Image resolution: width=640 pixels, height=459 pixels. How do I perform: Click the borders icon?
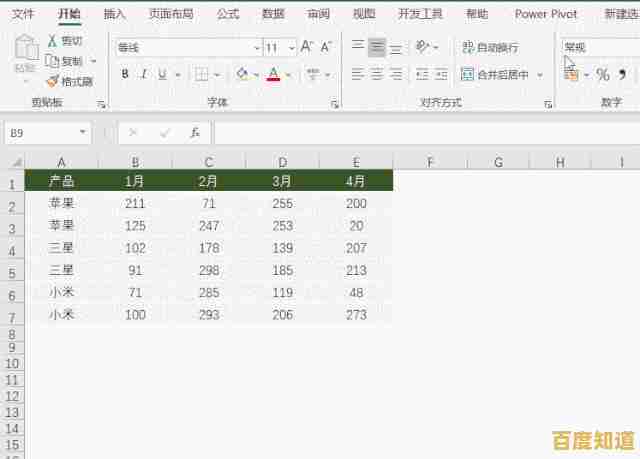coord(202,74)
